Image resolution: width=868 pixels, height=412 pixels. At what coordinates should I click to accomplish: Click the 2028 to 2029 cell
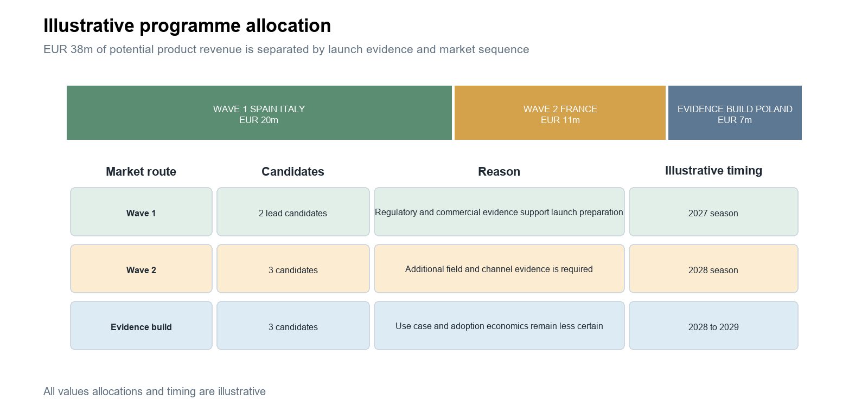(713, 326)
